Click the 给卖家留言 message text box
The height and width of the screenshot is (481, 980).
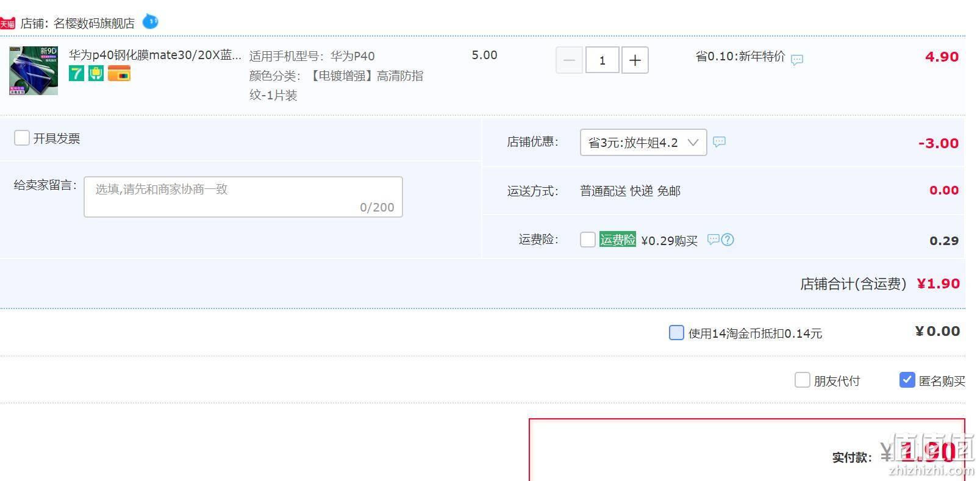click(243, 197)
